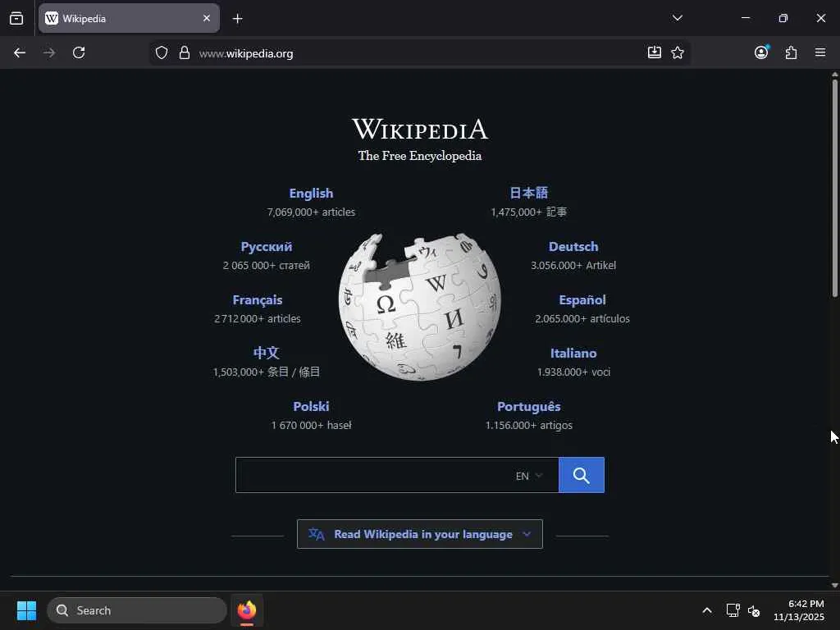
Task: Click the Firefox taskbar icon
Action: (247, 610)
